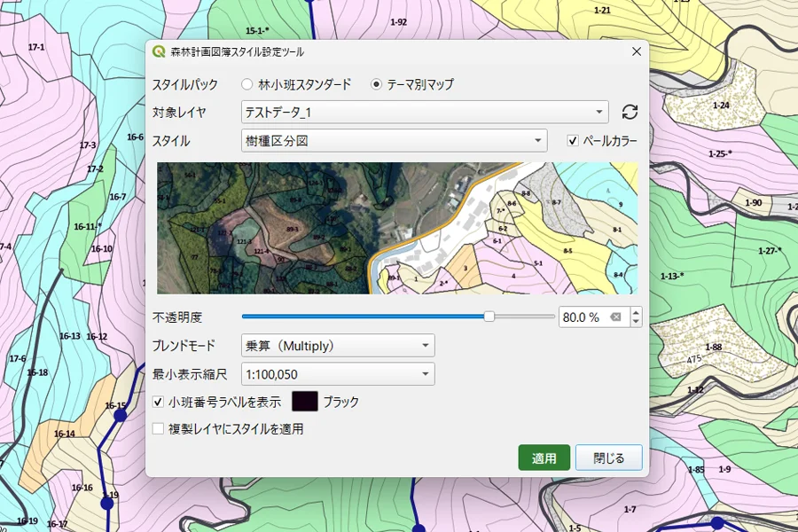
Task: Open the black label color swatch
Action: click(305, 401)
